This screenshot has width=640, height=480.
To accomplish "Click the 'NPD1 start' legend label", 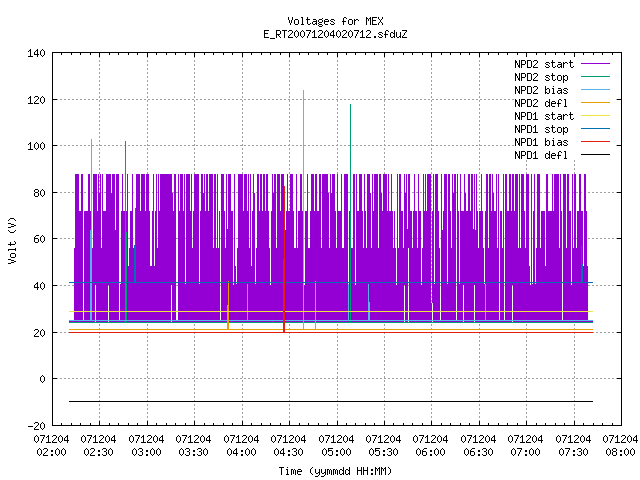I will pyautogui.click(x=544, y=116).
